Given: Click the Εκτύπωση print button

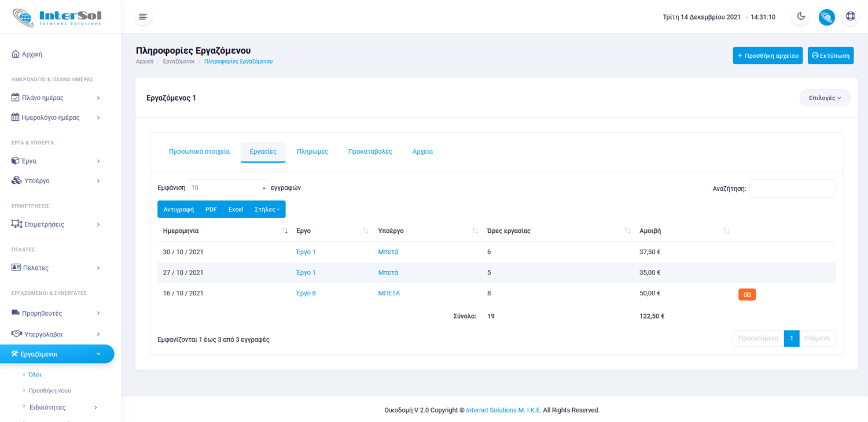Looking at the screenshot, I should [830, 55].
